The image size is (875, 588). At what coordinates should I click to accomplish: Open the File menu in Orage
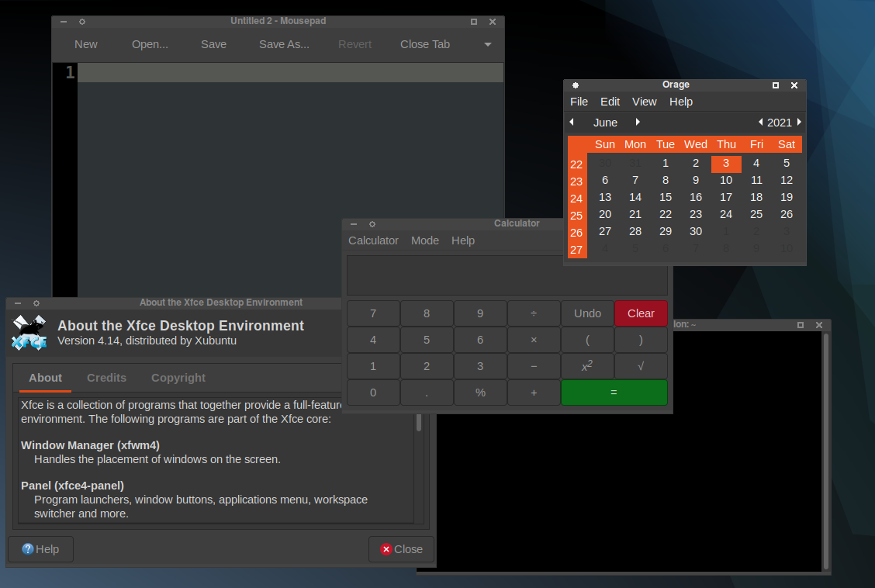(x=579, y=102)
